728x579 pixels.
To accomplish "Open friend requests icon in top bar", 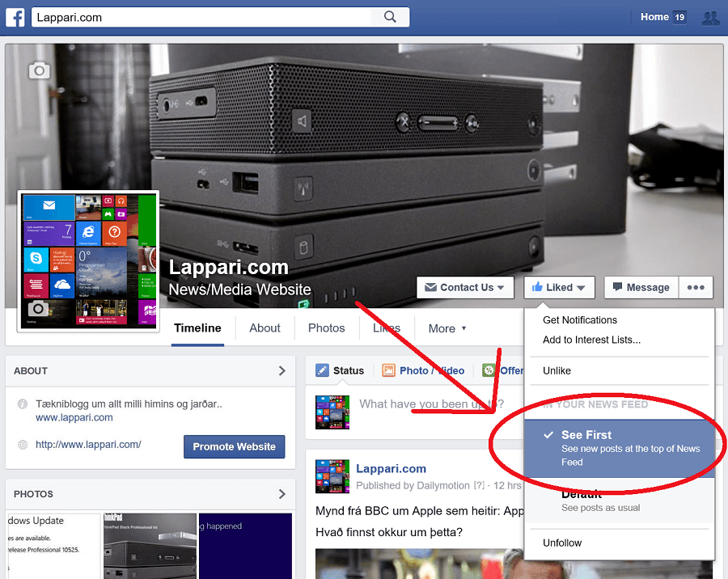I will [711, 18].
